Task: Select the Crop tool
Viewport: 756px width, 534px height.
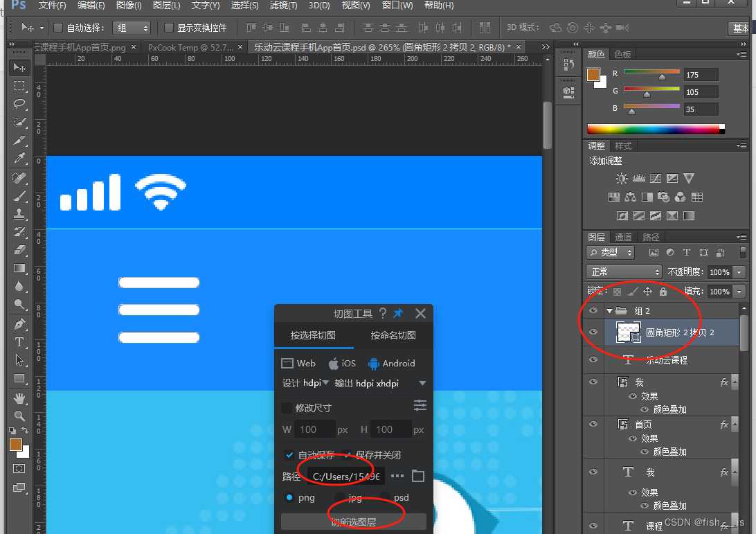Action: tap(19, 141)
